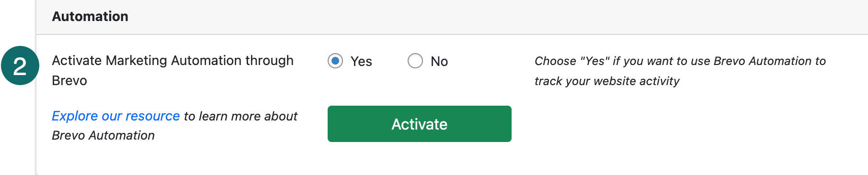Image resolution: width=868 pixels, height=175 pixels.
Task: Click the green Activate button
Action: point(420,124)
